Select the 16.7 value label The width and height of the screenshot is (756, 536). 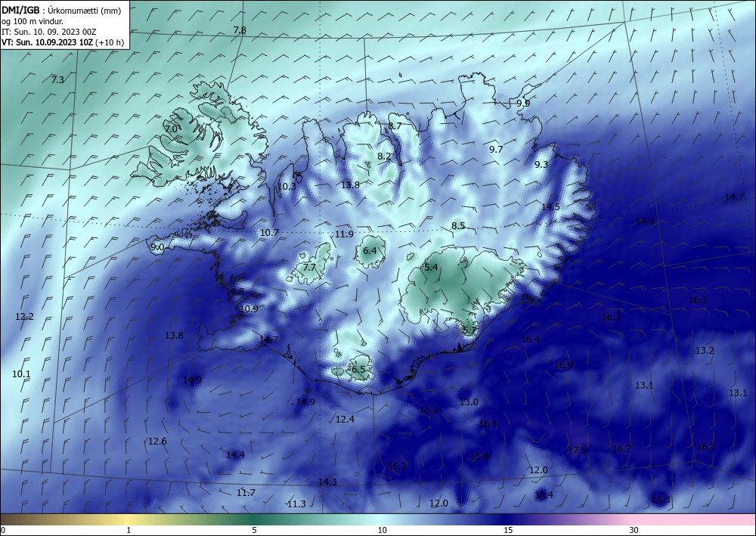click(x=621, y=449)
